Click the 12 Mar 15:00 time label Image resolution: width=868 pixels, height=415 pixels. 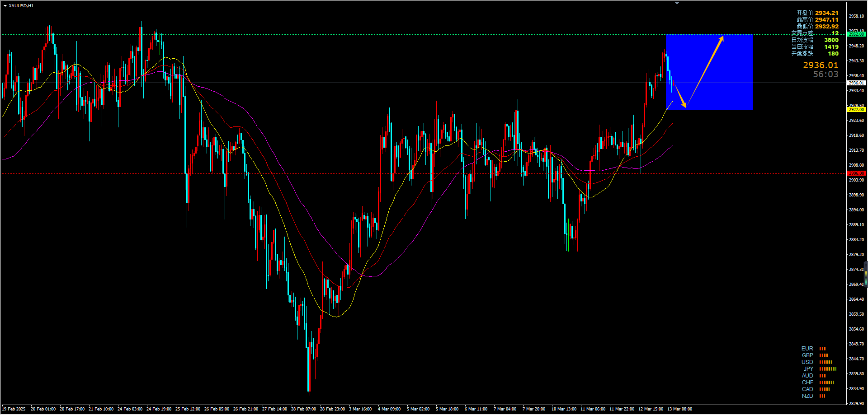pyautogui.click(x=651, y=409)
